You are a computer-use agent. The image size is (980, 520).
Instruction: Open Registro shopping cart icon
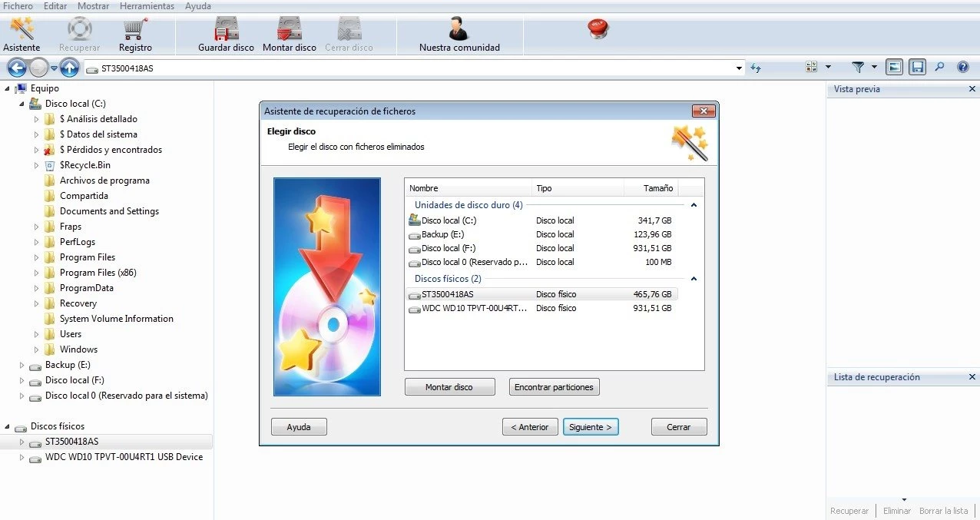tap(135, 29)
